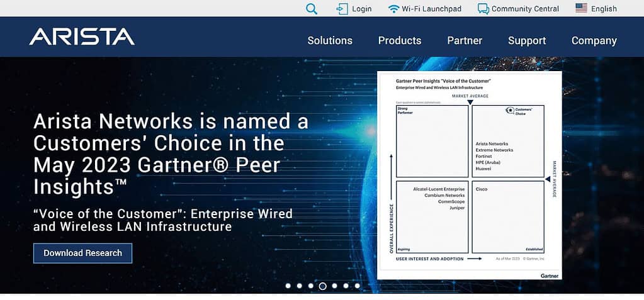Click the Arista Networks Customers' Choice headline
The height and width of the screenshot is (300, 644).
tap(171, 154)
